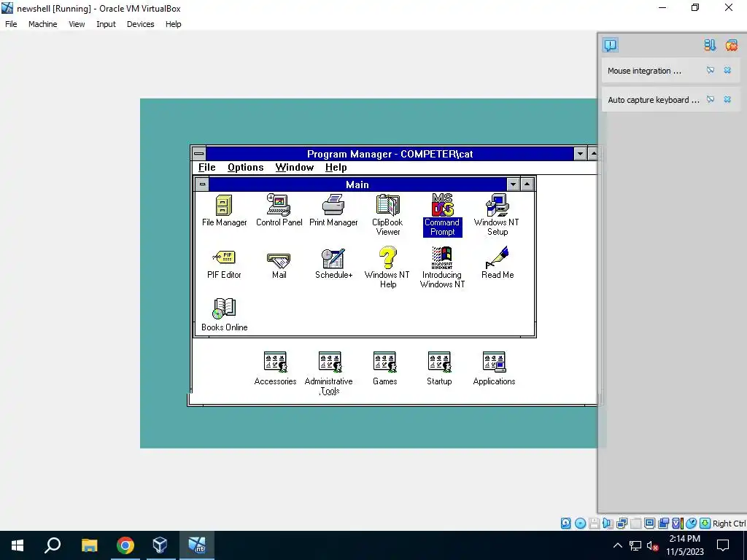Open VirtualBox View menu
Viewport: 747px width, 560px height.
[77, 24]
